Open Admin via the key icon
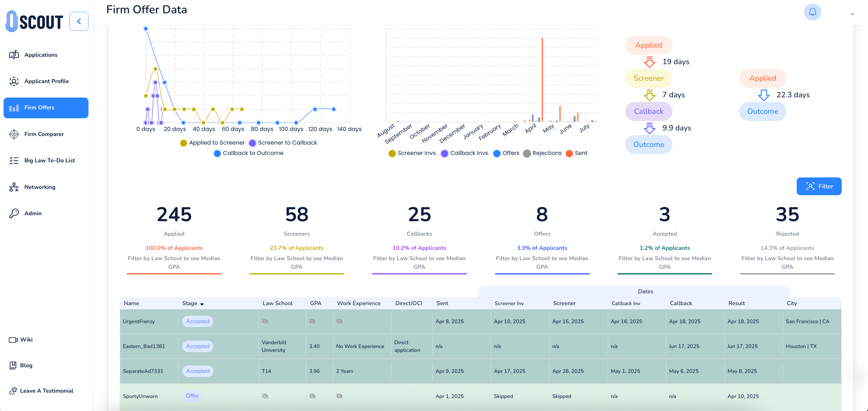Viewport: 868px width, 411px height. coord(14,213)
